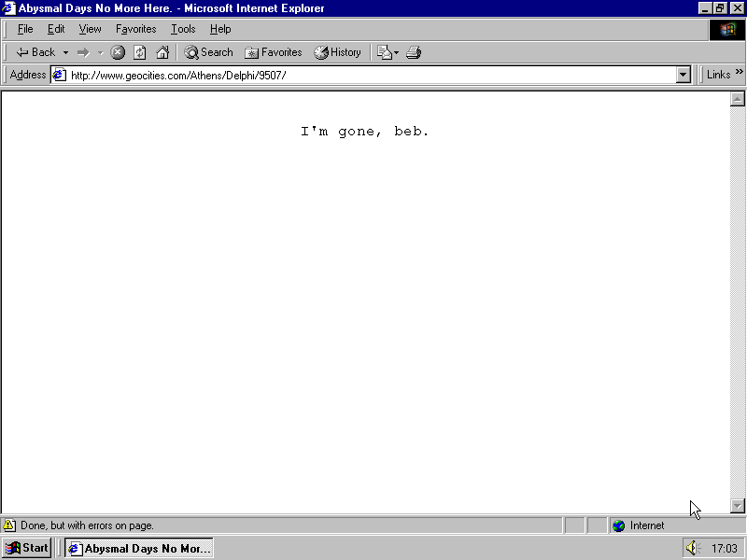Expand the Links toolbar chevron

click(x=739, y=74)
